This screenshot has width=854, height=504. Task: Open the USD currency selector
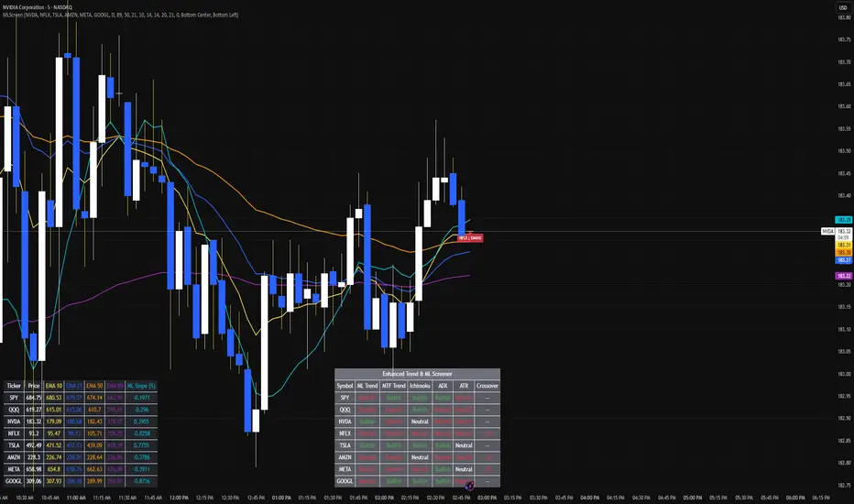843,7
